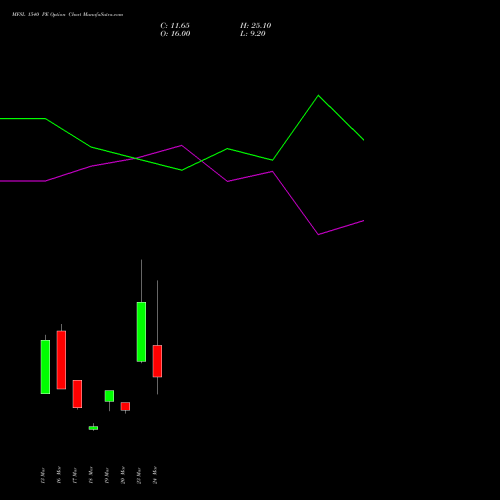Image resolution: width=500 pixels, height=500 pixels.
Task: Select the 16 Mar date label
Action: [59, 475]
